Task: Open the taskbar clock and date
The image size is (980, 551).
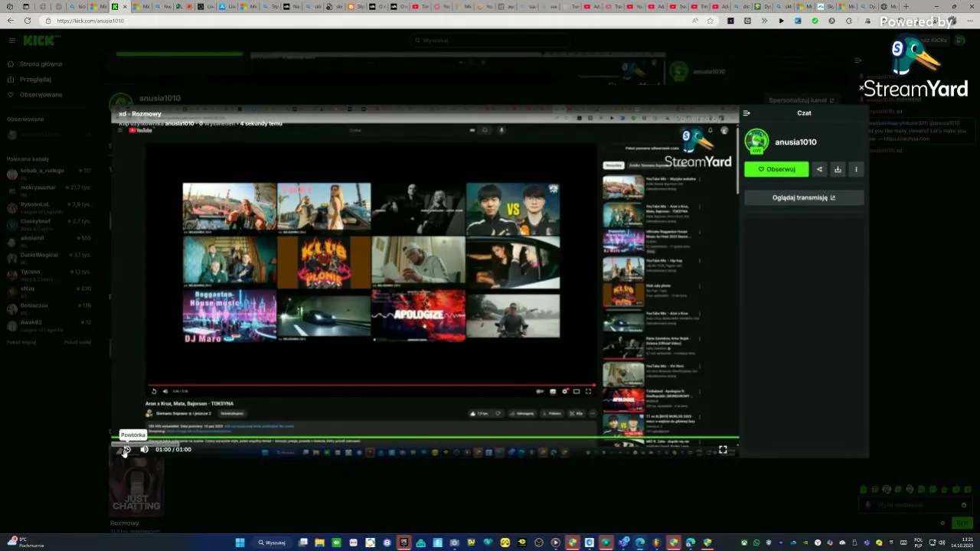Action: point(962,543)
